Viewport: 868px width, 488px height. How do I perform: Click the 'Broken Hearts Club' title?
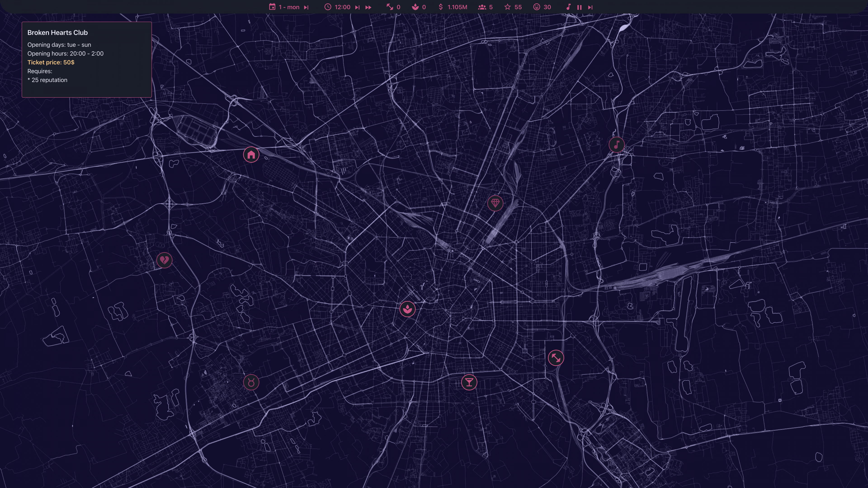pos(58,33)
